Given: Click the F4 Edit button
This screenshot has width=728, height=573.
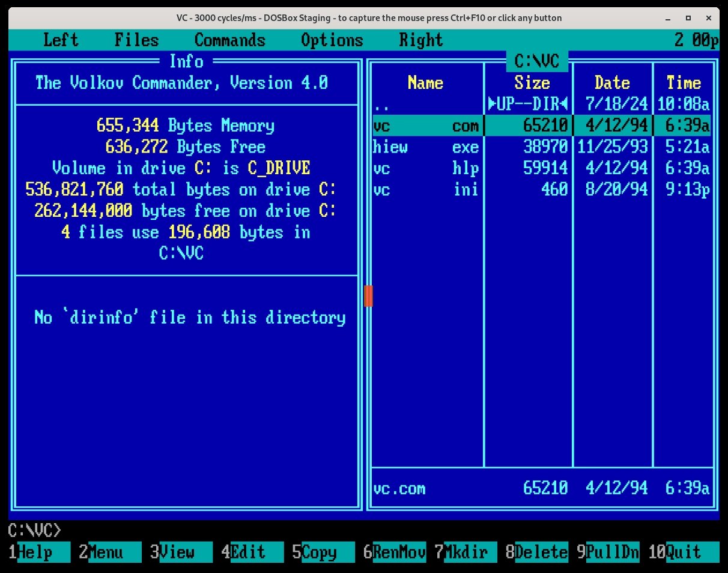Looking at the screenshot, I should coord(248,552).
